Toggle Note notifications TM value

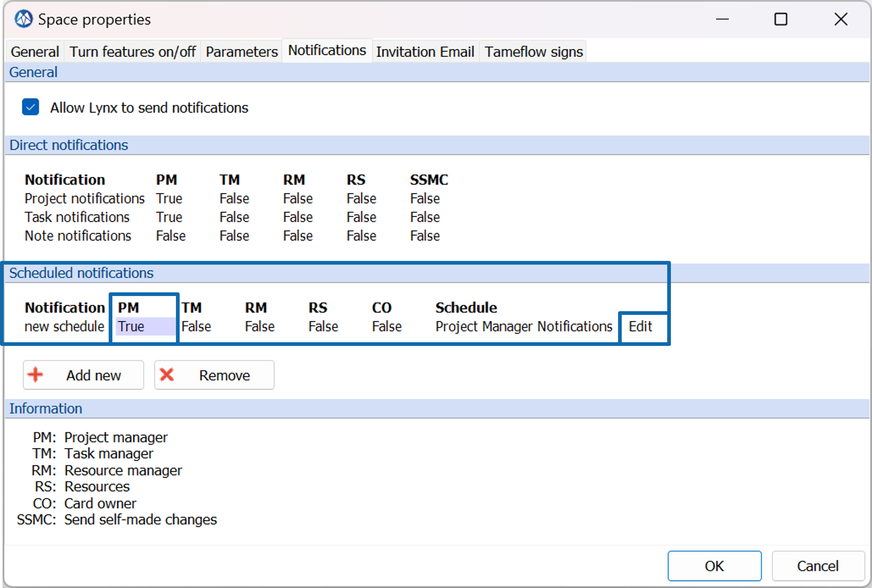tap(234, 236)
